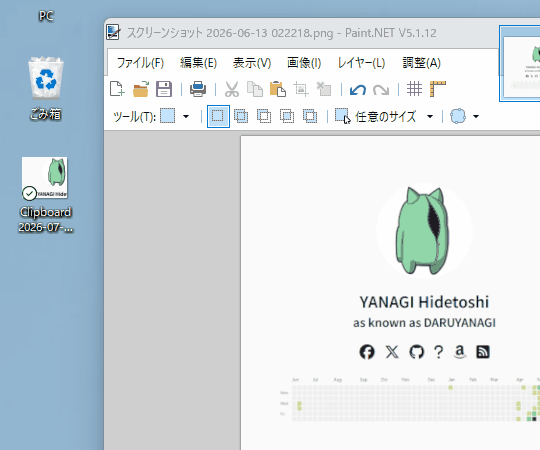This screenshot has width=540, height=450.
Task: Select the Intersect selection mode
Action: (287, 116)
